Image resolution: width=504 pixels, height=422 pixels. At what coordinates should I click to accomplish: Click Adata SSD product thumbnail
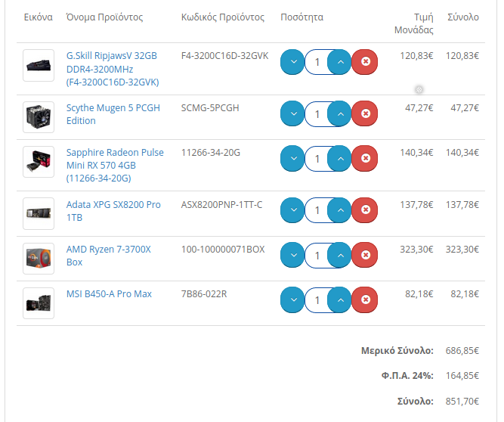(x=39, y=213)
